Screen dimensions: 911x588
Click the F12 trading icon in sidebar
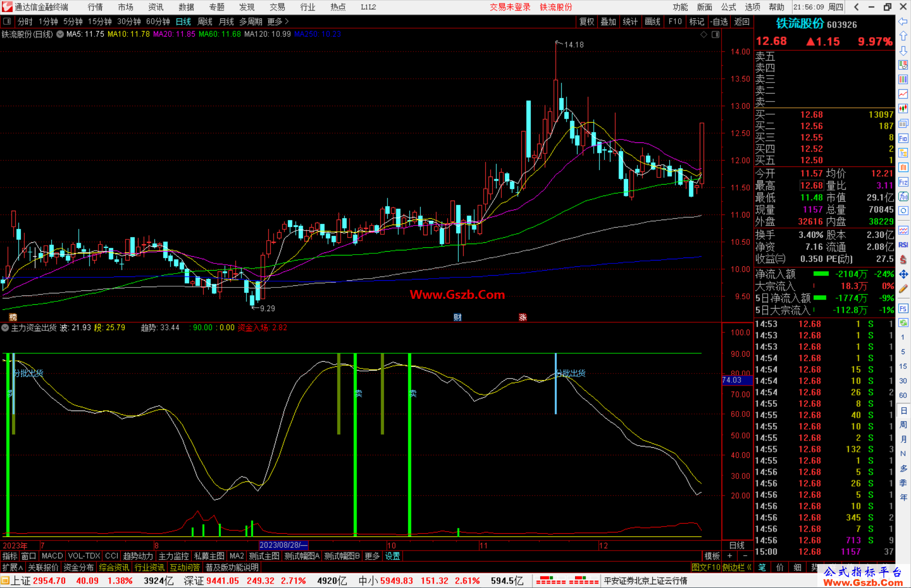click(x=903, y=182)
